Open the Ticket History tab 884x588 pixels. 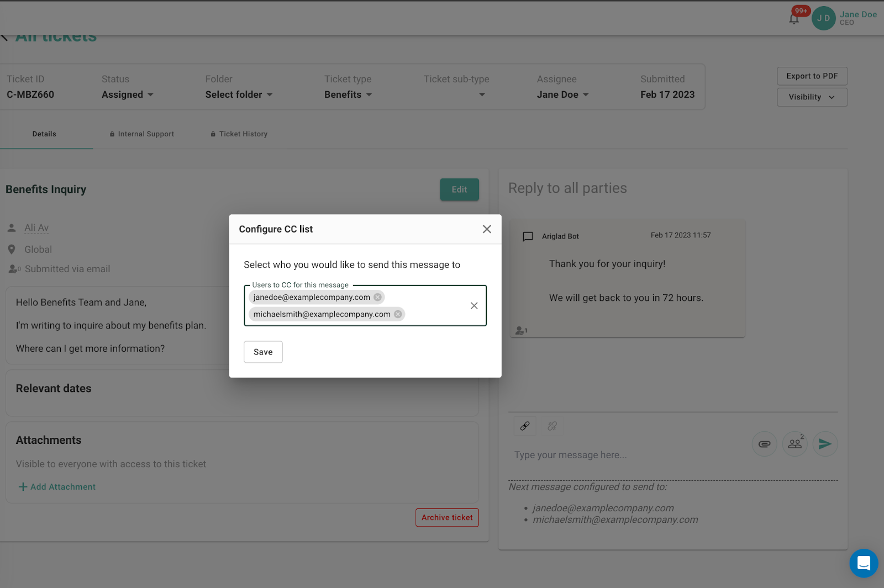239,134
